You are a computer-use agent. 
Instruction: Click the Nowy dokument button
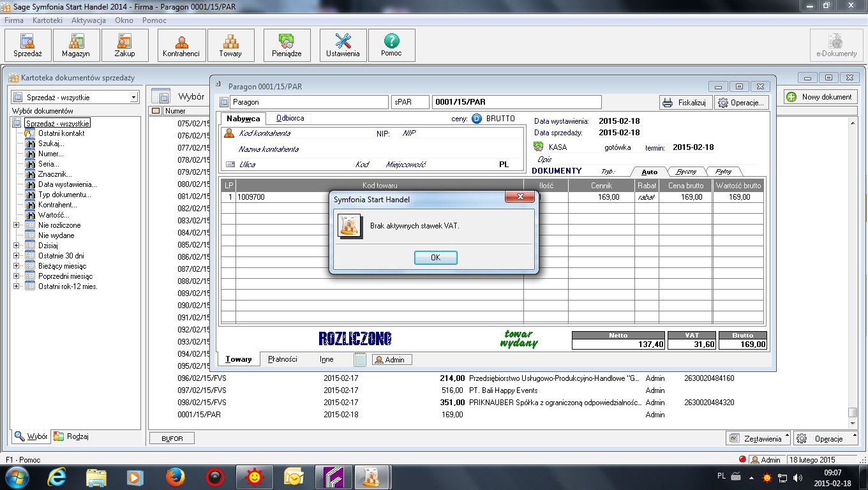[x=820, y=97]
